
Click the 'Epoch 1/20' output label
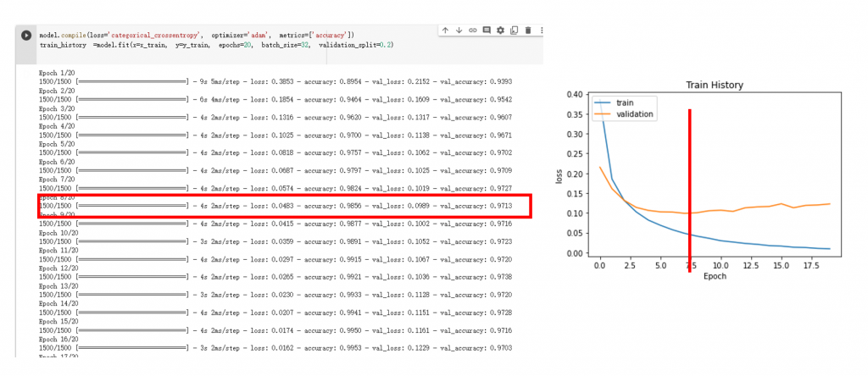[56, 73]
